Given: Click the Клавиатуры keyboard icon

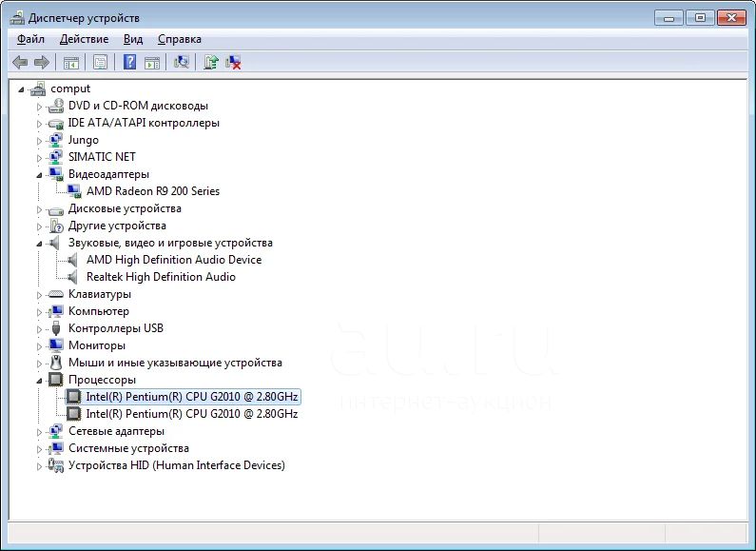Looking at the screenshot, I should pos(56,294).
